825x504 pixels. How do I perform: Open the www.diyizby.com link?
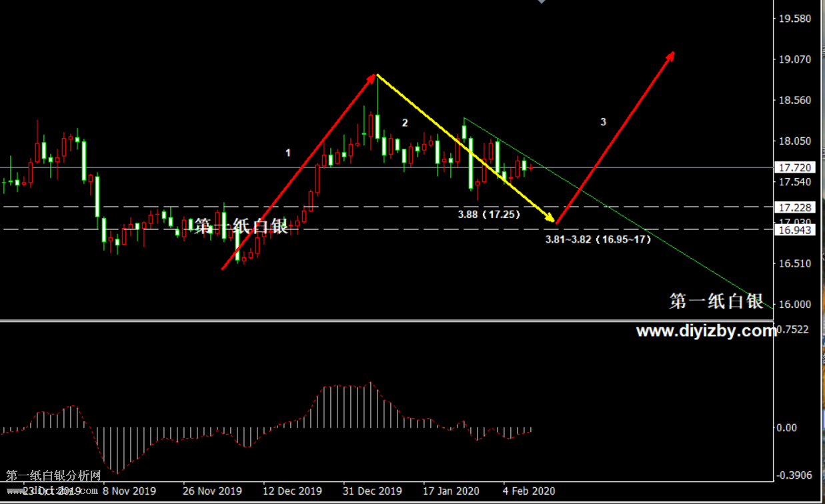click(x=706, y=331)
